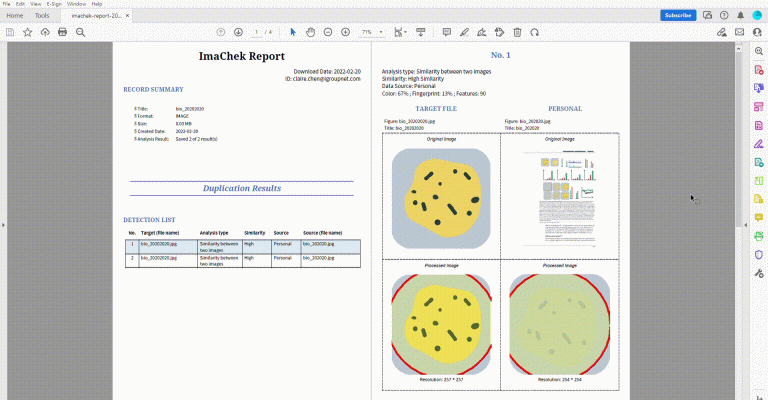
Task: Click the target file original image
Action: (x=441, y=199)
